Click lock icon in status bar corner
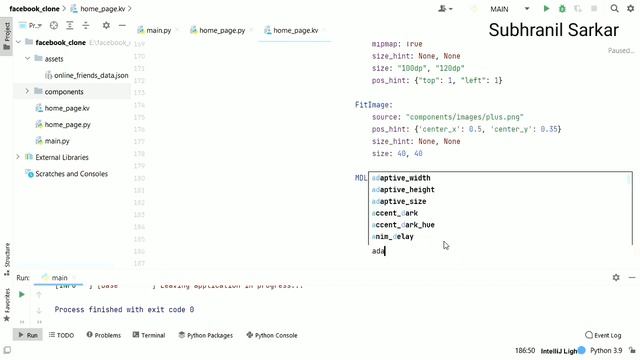 632,350
